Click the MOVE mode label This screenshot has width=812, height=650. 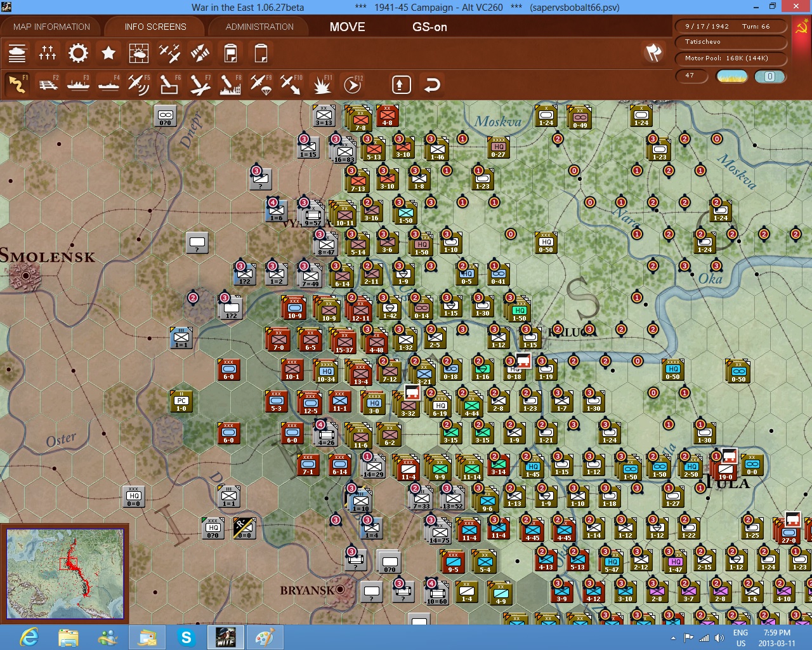pyautogui.click(x=347, y=27)
